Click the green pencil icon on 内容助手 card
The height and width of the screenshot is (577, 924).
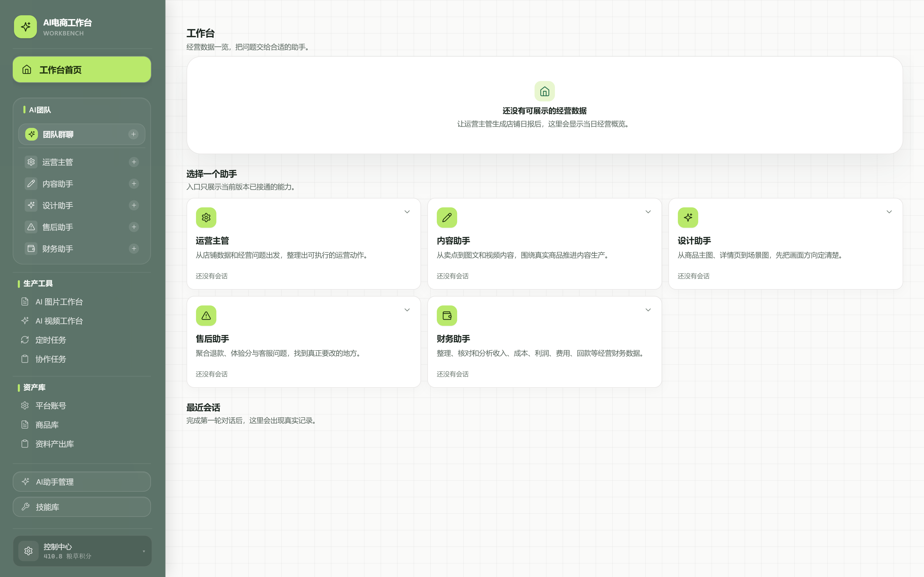[447, 218]
